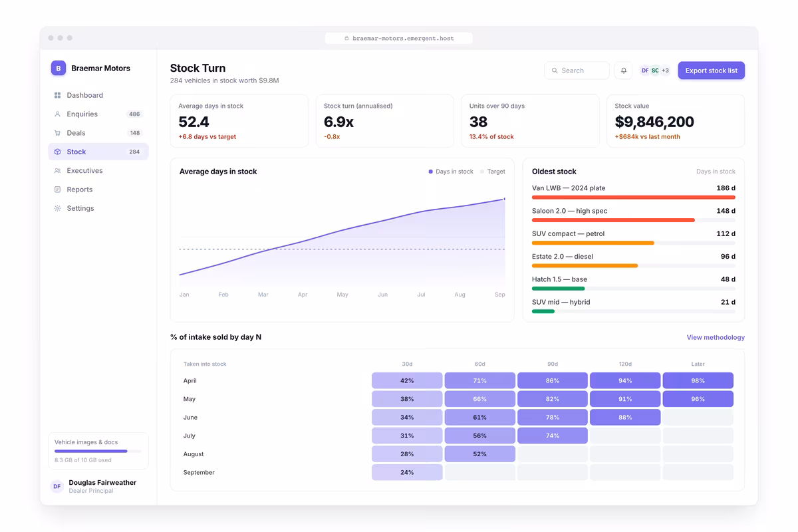Viewport: 798px width, 532px height.
Task: Open Settings from the sidebar
Action: click(98, 208)
